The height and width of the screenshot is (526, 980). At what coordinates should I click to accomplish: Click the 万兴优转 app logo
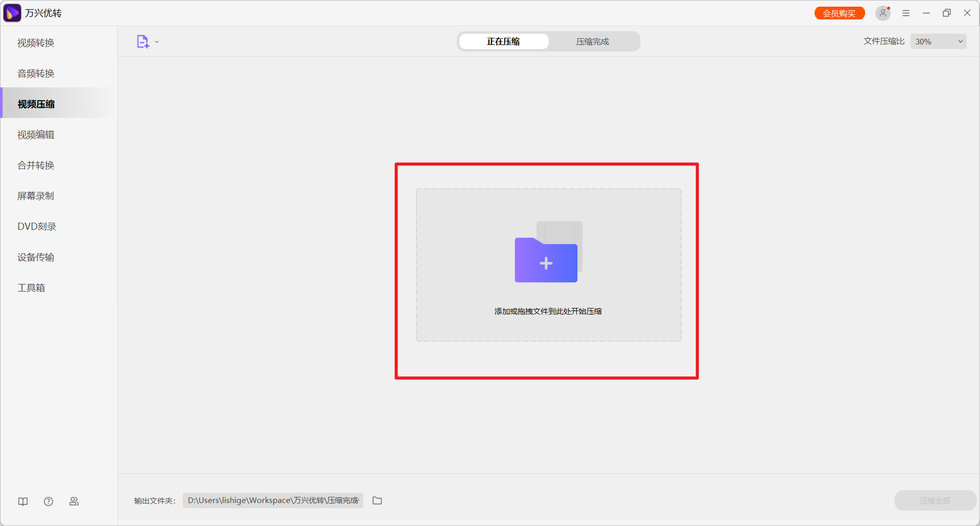pyautogui.click(x=12, y=13)
